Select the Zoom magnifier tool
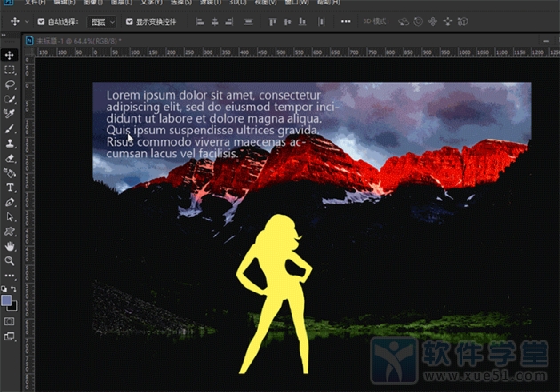Image resolution: width=560 pixels, height=392 pixels. pos(9,260)
